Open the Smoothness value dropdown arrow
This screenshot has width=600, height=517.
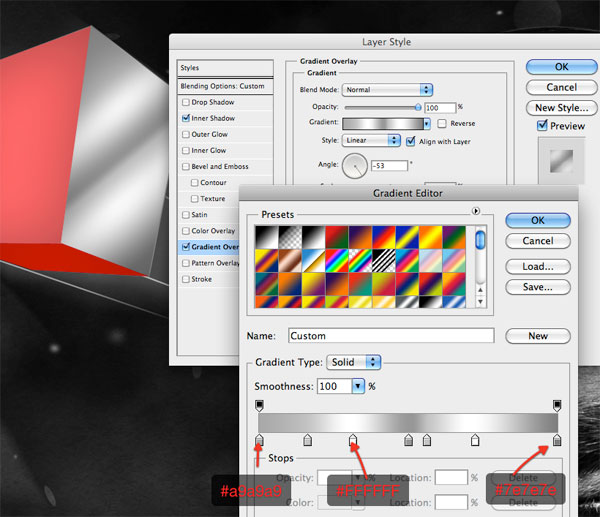click(358, 386)
